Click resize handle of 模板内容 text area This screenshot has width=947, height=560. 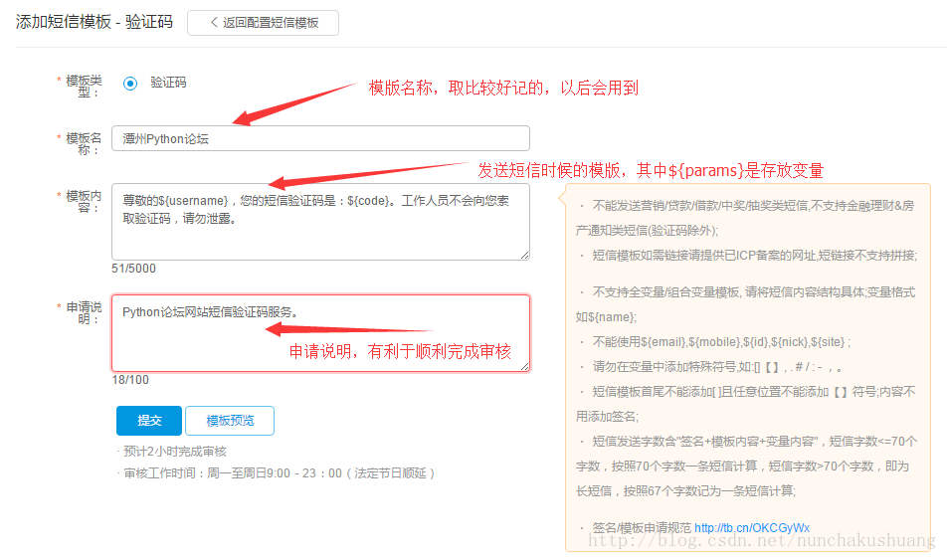coord(525,255)
